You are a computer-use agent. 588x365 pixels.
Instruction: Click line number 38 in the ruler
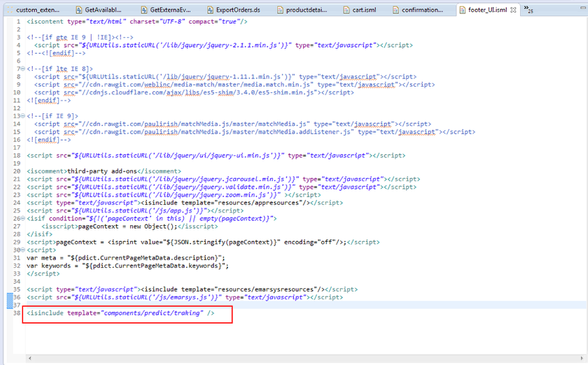coord(17,313)
